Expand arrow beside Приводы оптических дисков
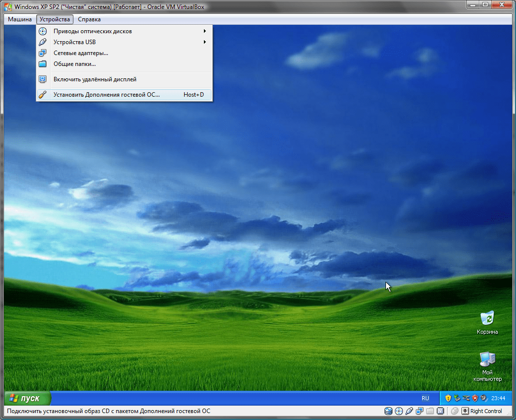This screenshot has width=516, height=420. [x=205, y=31]
